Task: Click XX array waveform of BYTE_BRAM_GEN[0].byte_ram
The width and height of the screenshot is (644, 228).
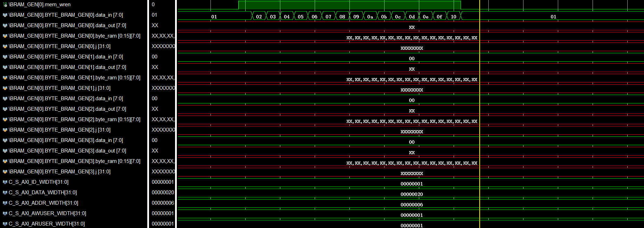Action: click(412, 37)
